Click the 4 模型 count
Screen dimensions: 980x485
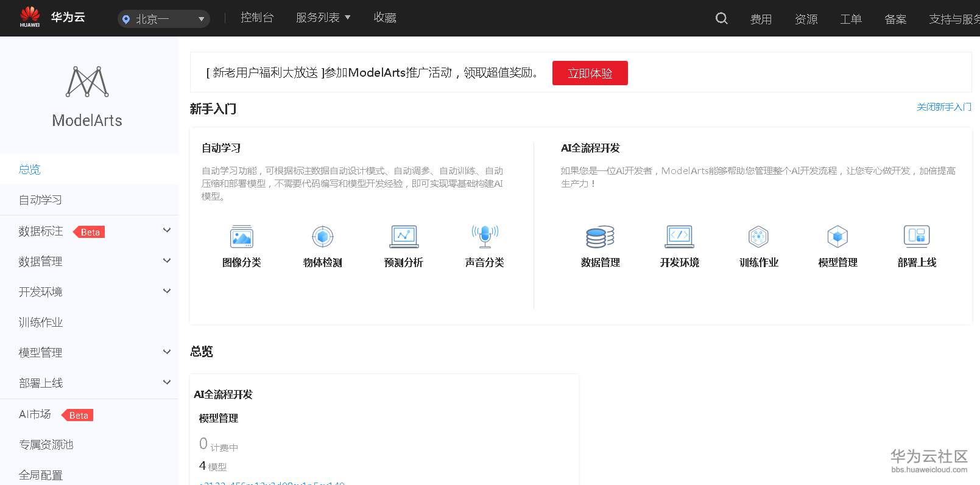tap(213, 466)
